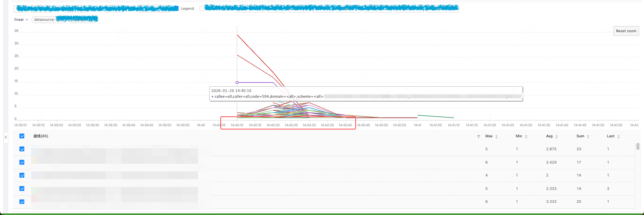Click the 14:41 mark on time axis
This screenshot has height=215, width=644.
coord(418,125)
